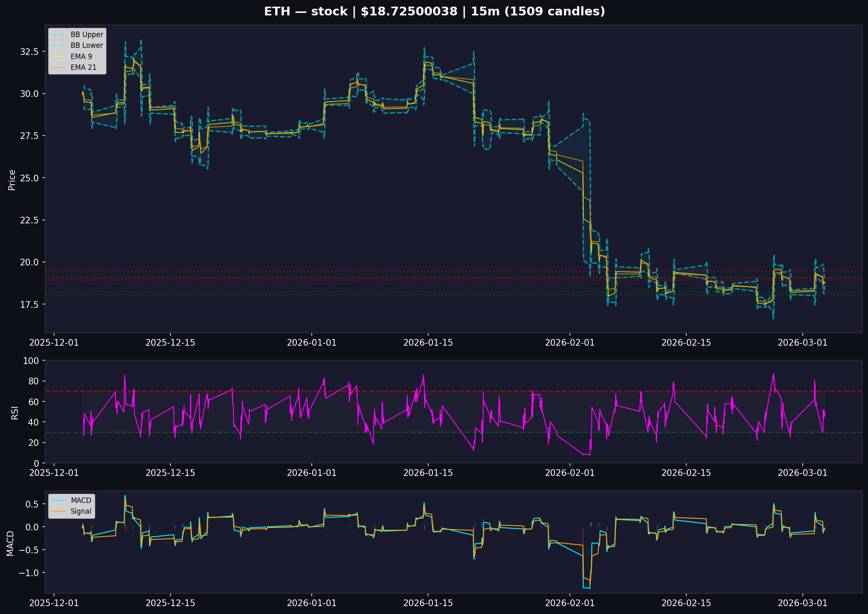Click the BB Lower legend entry
This screenshot has width=868, height=614.
86,45
